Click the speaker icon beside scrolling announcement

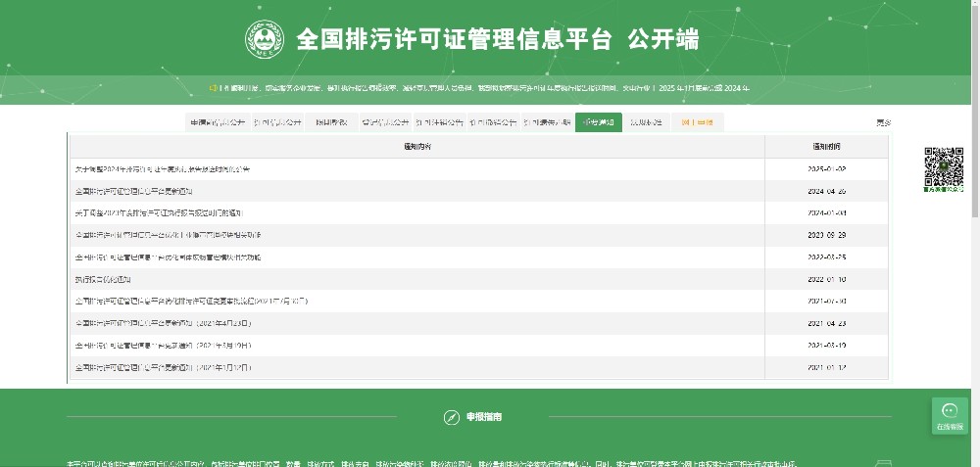click(x=212, y=88)
